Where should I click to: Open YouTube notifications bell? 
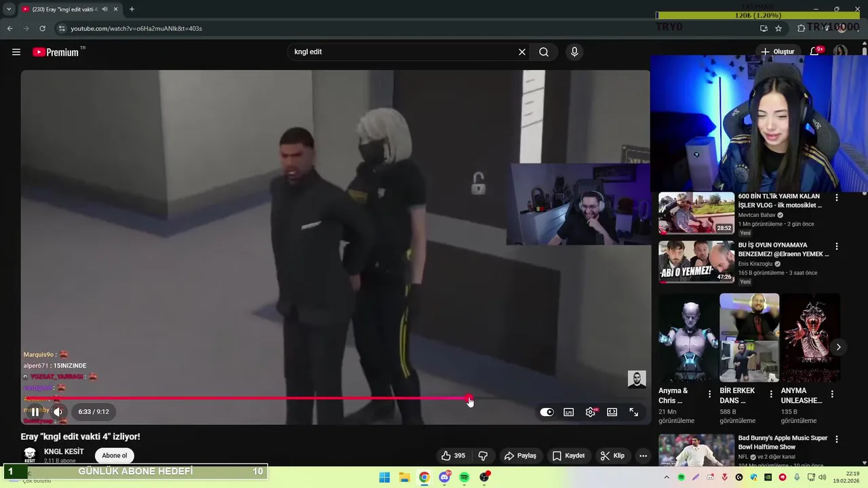[815, 52]
